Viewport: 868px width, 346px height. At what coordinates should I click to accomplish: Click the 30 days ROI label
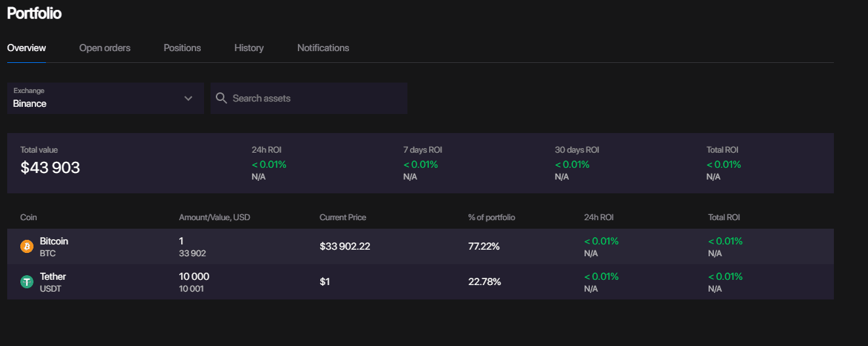coord(577,150)
